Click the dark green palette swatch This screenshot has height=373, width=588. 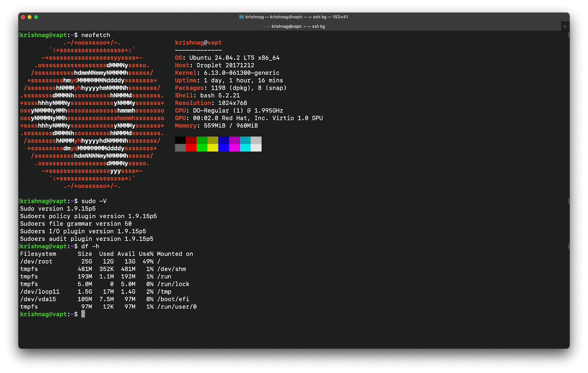click(x=202, y=140)
